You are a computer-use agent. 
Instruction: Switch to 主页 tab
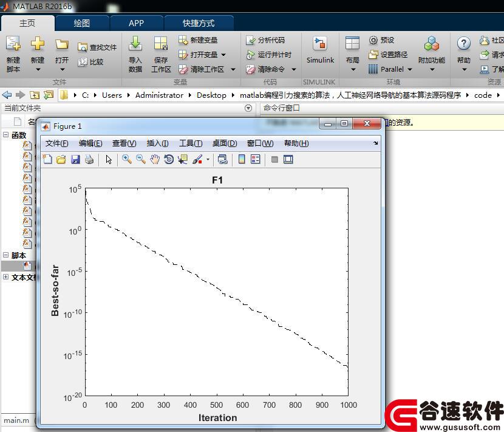click(x=28, y=23)
